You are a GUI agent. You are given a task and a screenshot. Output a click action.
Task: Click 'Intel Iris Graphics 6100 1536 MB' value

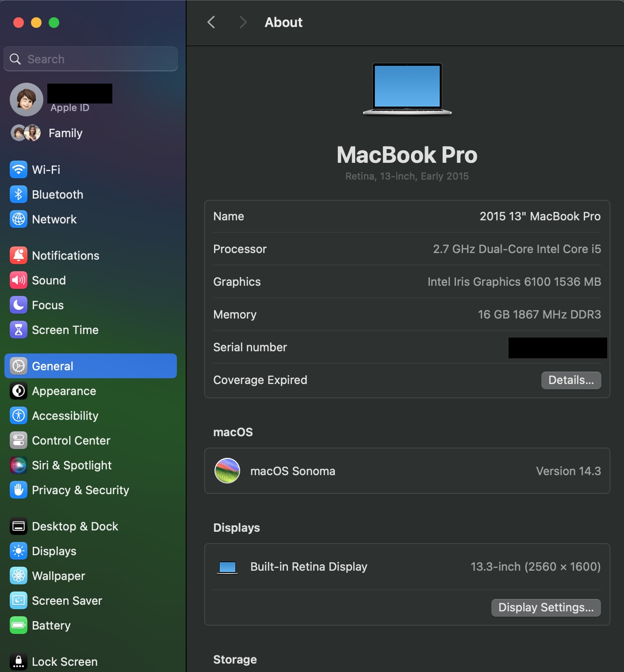(x=514, y=282)
